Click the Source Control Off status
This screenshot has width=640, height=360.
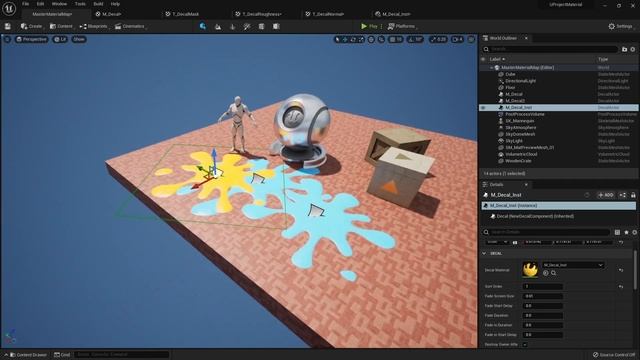pos(614,355)
